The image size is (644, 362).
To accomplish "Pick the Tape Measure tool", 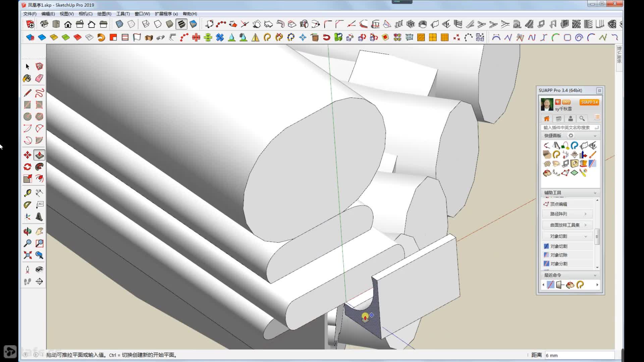I will pos(28,193).
